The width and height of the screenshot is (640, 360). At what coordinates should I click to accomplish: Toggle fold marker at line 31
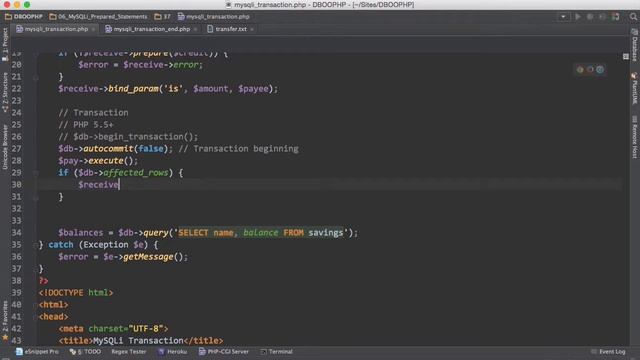(36, 198)
